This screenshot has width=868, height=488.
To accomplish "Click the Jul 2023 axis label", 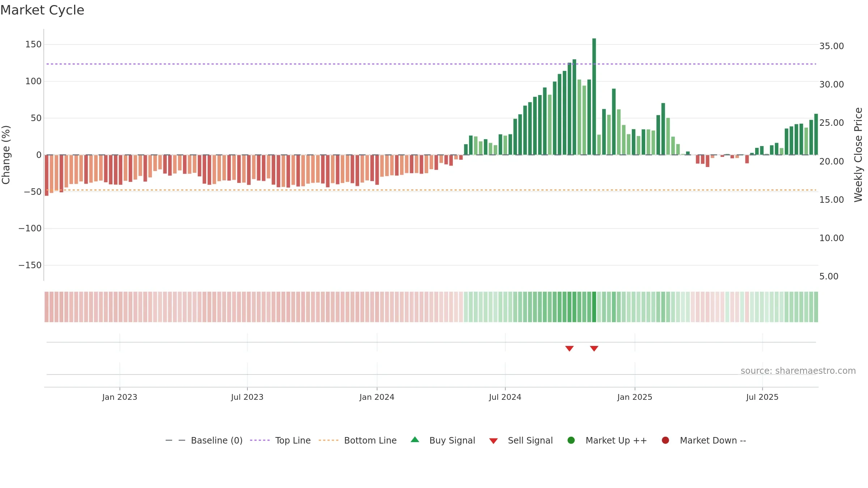I will click(x=247, y=397).
